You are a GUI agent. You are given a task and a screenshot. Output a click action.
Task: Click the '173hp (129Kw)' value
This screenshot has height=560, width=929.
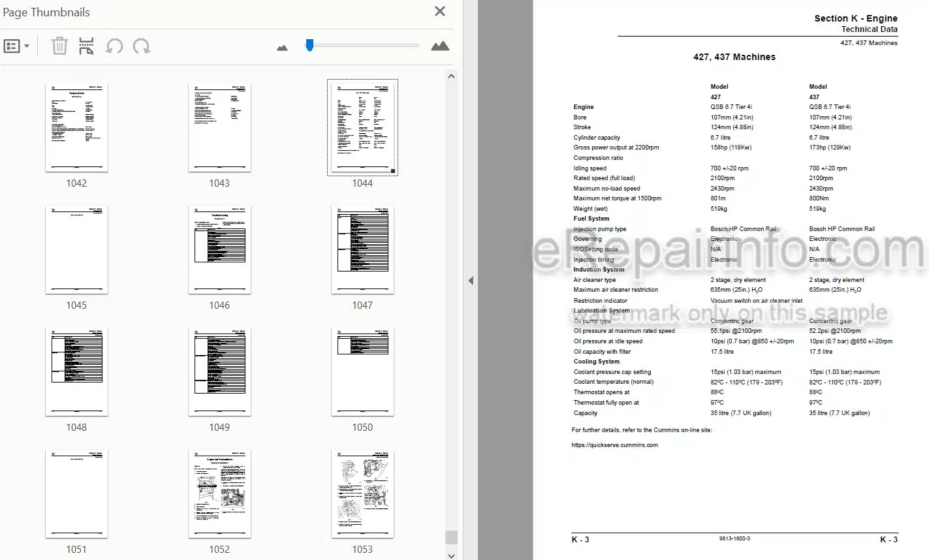(x=830, y=148)
